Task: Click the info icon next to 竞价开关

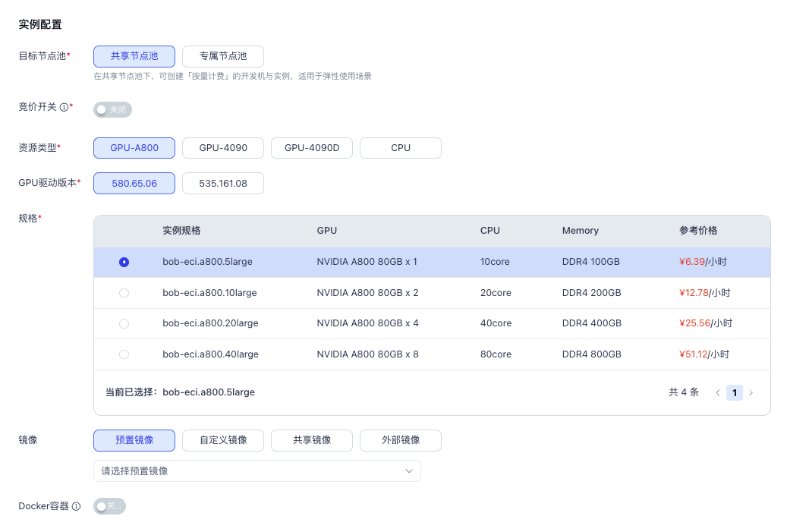Action: [x=64, y=107]
